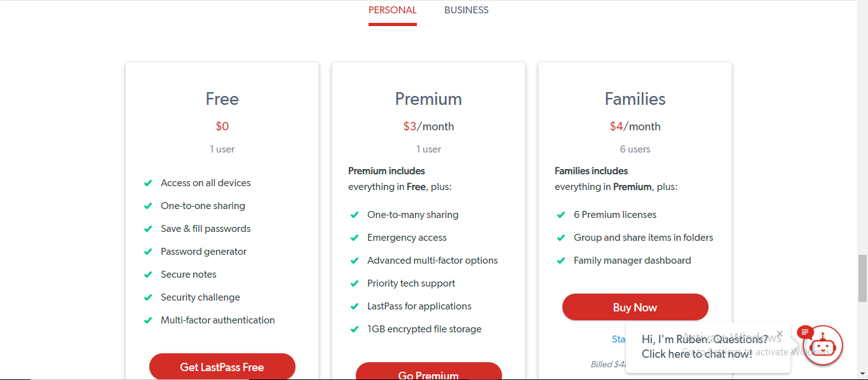Click the 'Click here to chat now!' message

(x=696, y=354)
